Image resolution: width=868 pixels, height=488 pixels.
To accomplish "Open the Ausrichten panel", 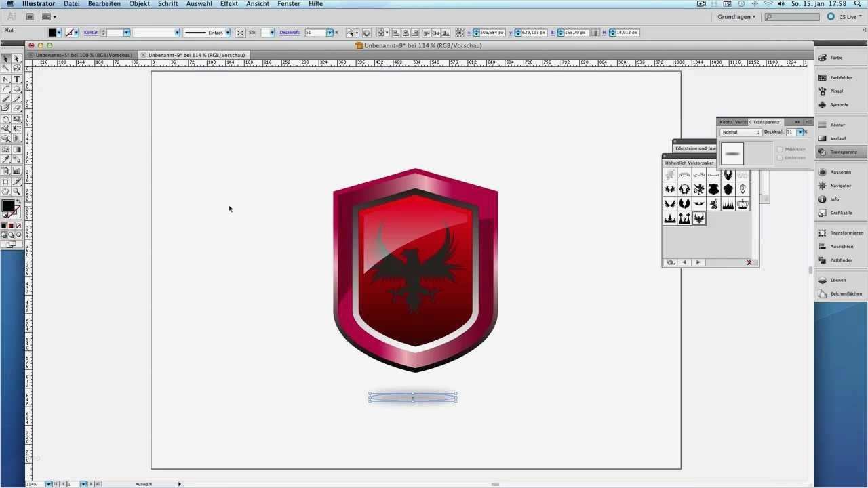I will [x=842, y=247].
